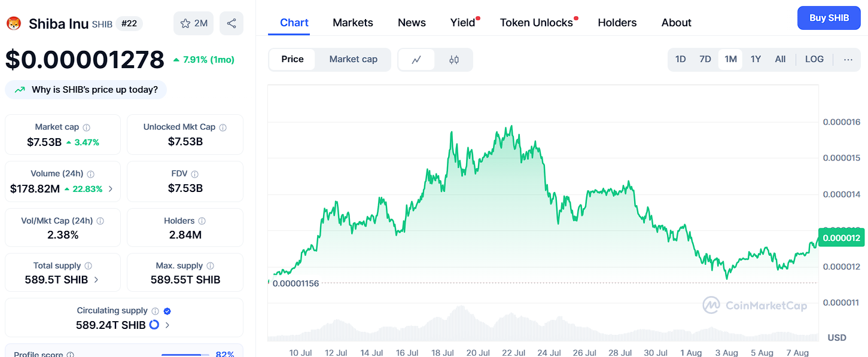Viewport: 868px width, 357px height.
Task: Toggle LOG scale on chart
Action: coord(814,59)
